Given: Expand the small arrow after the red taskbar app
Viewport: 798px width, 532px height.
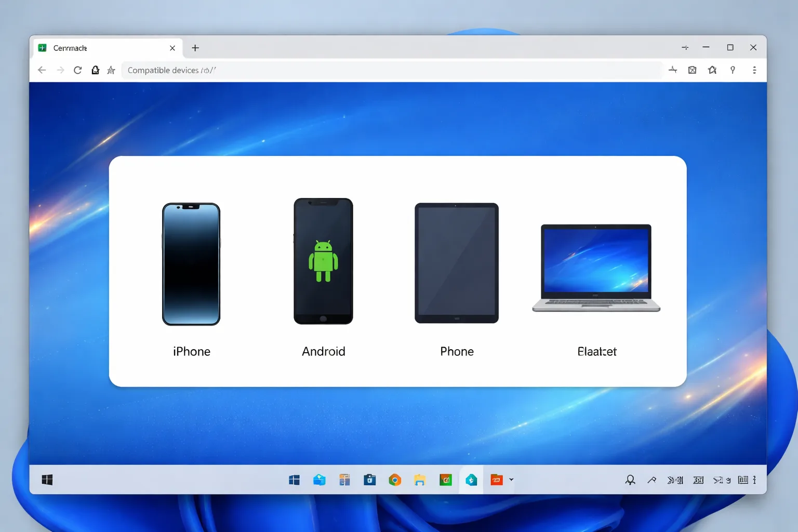Looking at the screenshot, I should (x=511, y=480).
